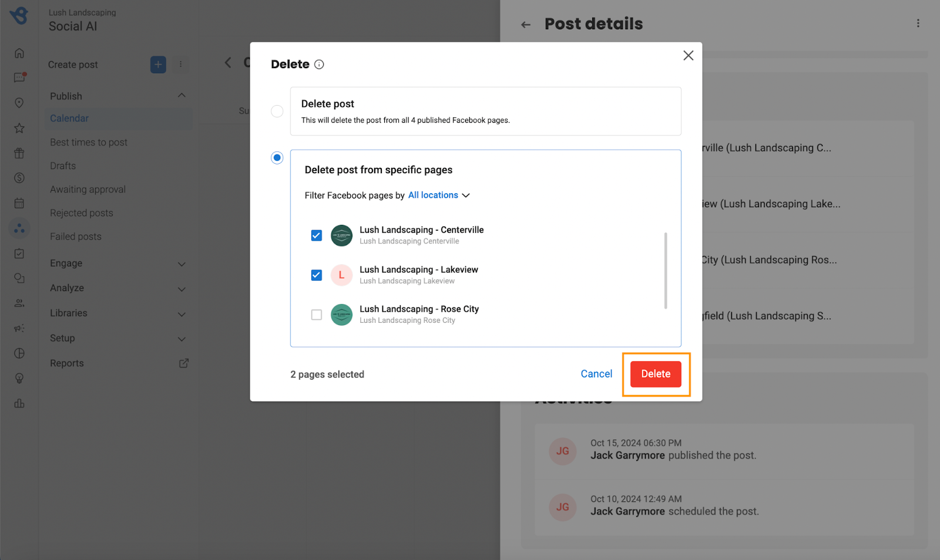Click the page list scrollbar in dialog

(666, 271)
